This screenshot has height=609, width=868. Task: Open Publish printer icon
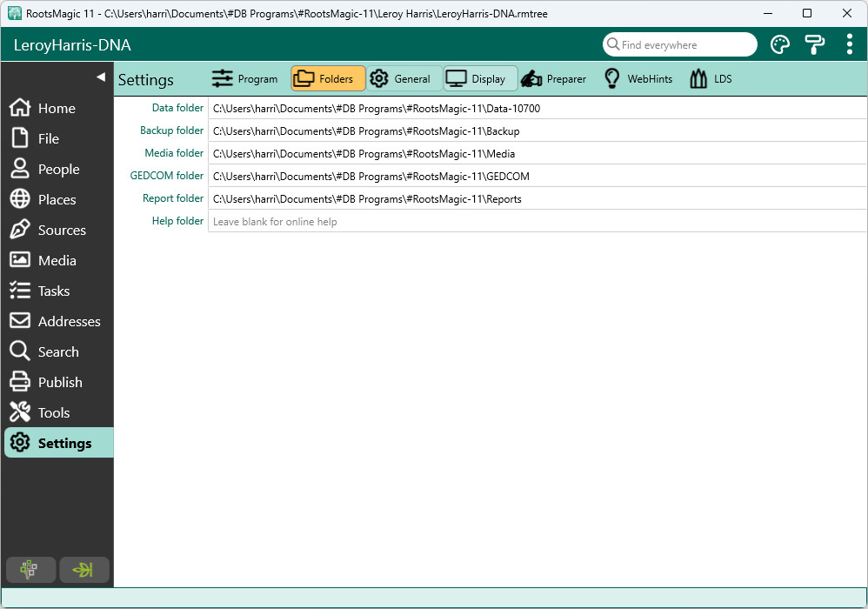tap(20, 382)
